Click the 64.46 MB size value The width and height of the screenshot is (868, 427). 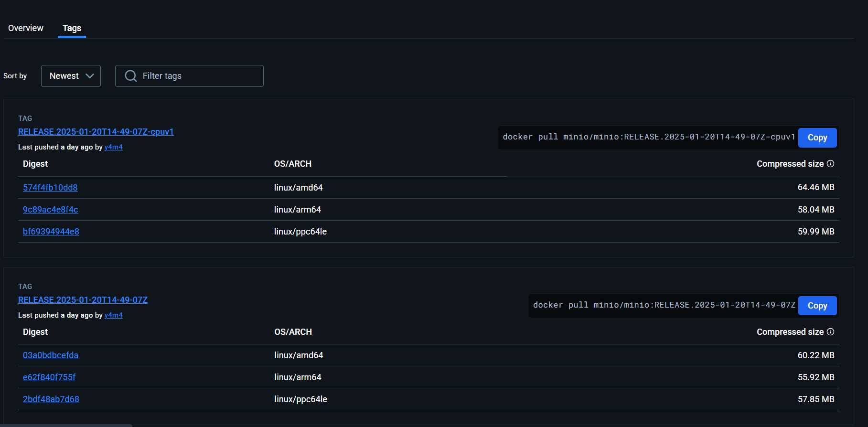coord(816,187)
